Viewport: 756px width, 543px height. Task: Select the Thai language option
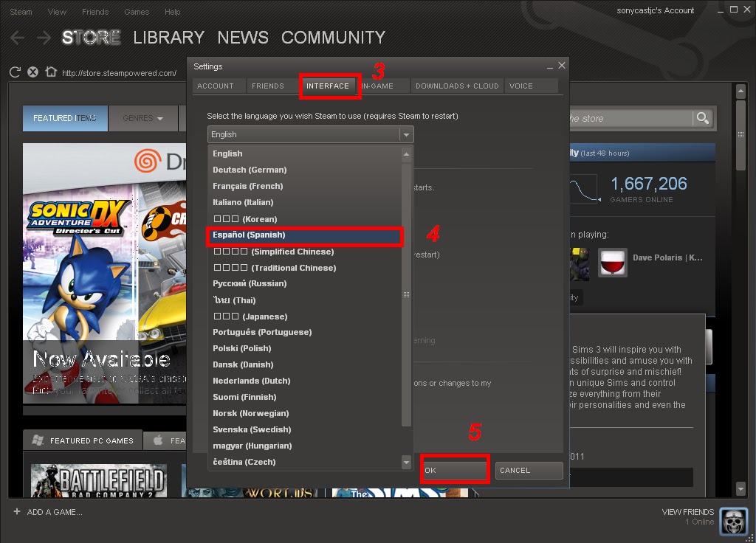304,300
